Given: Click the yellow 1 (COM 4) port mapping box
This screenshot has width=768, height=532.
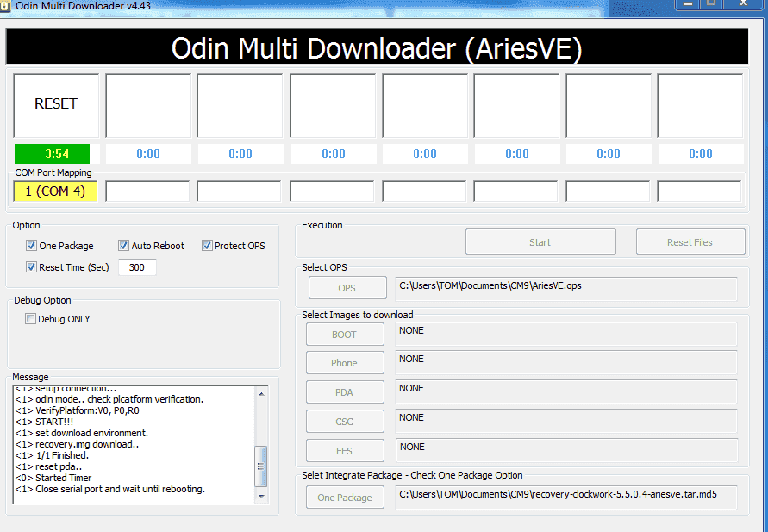Looking at the screenshot, I should pos(55,191).
